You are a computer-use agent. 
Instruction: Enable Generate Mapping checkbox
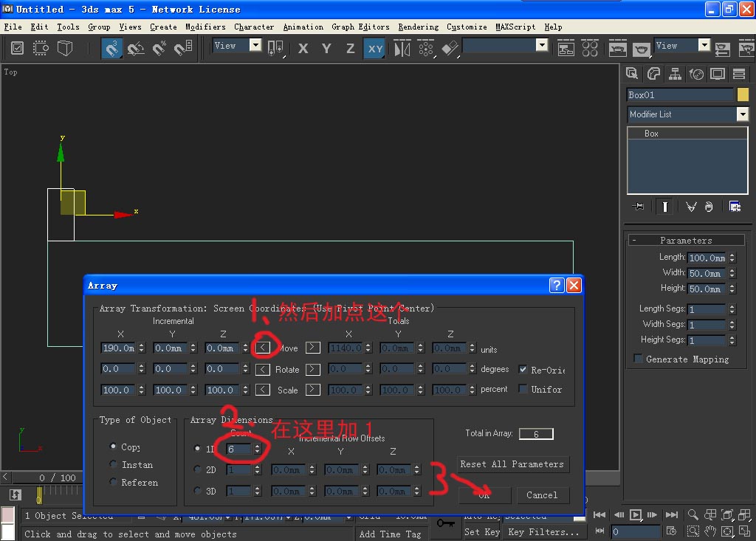(x=638, y=359)
